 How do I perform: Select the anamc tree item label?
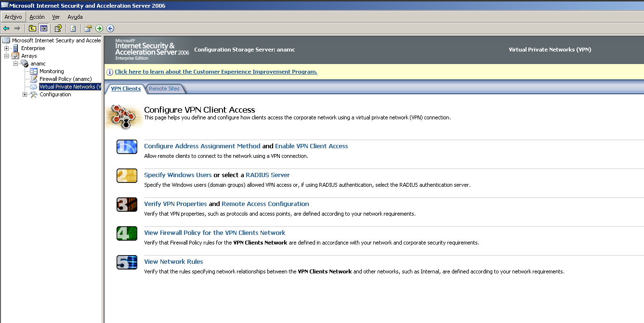pyautogui.click(x=38, y=64)
